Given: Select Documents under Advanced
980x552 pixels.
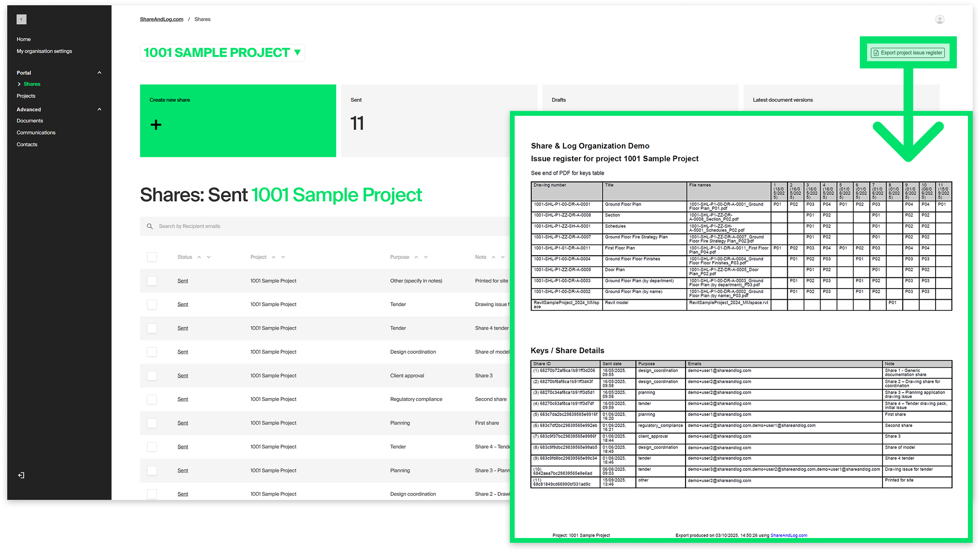Looking at the screenshot, I should (x=30, y=120).
